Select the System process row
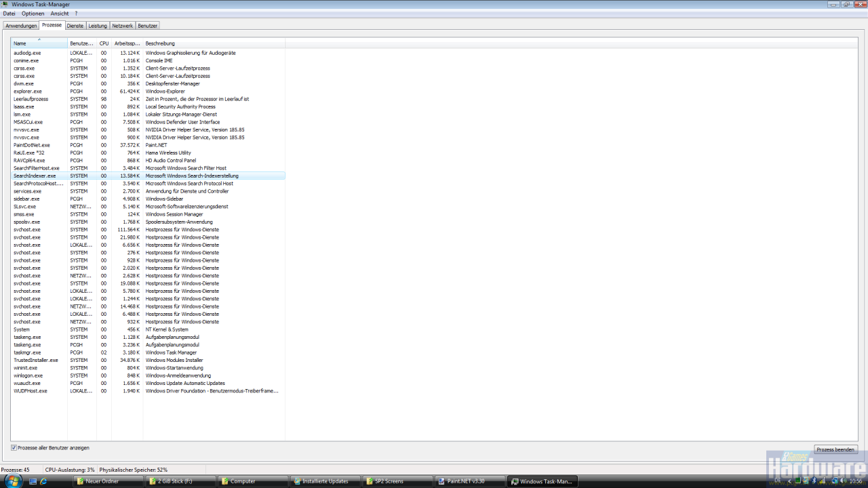Viewport: 868px width, 488px height. (x=148, y=329)
